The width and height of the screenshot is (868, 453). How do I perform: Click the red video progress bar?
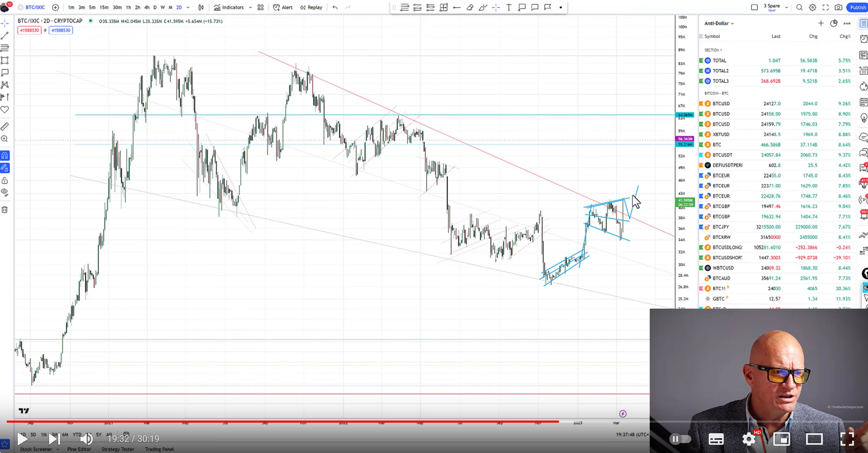282,422
